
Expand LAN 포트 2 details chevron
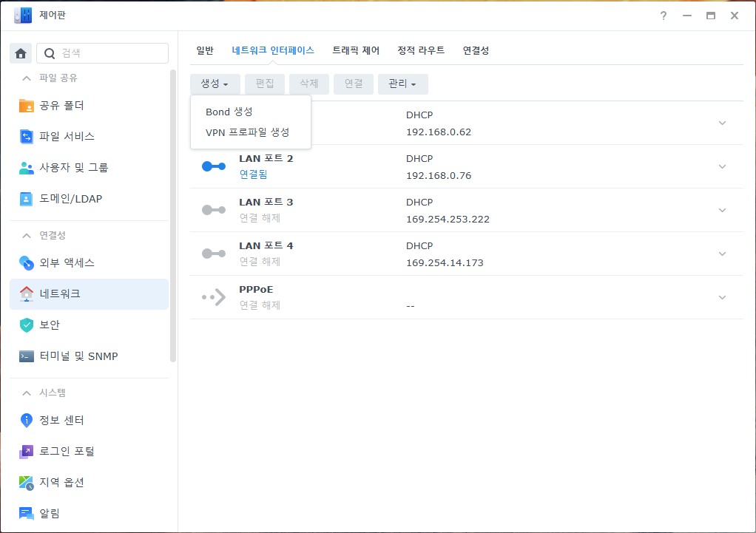(722, 167)
